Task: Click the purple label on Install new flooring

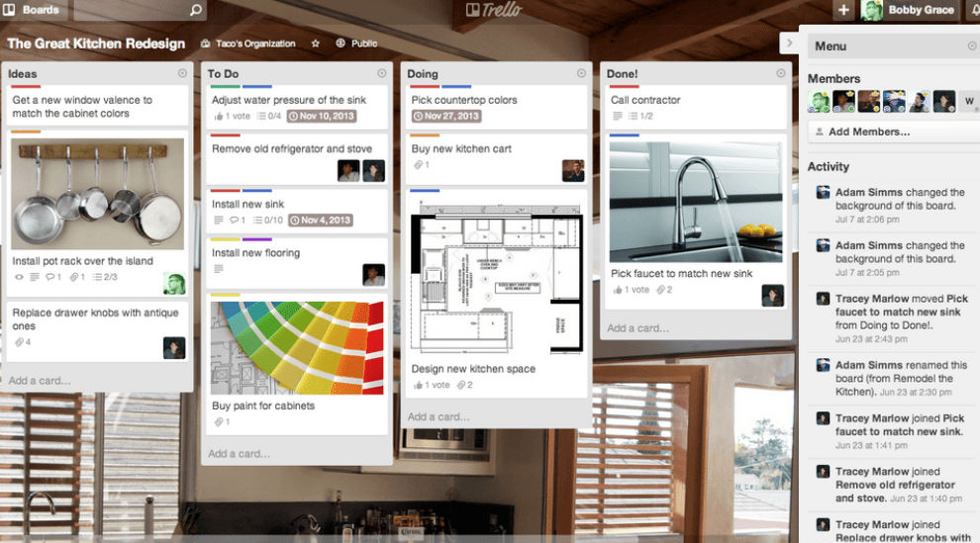Action: 256,239
